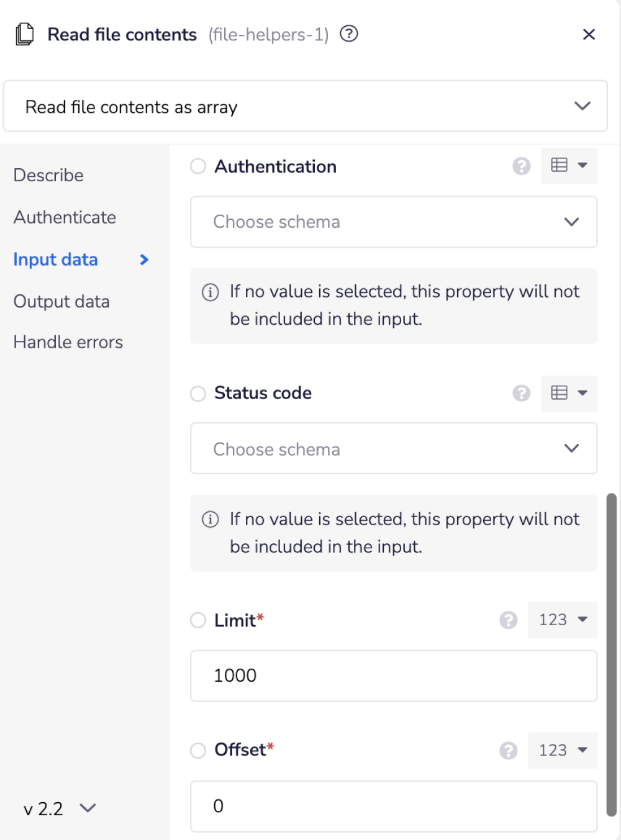Open the Handle errors section

point(68,342)
